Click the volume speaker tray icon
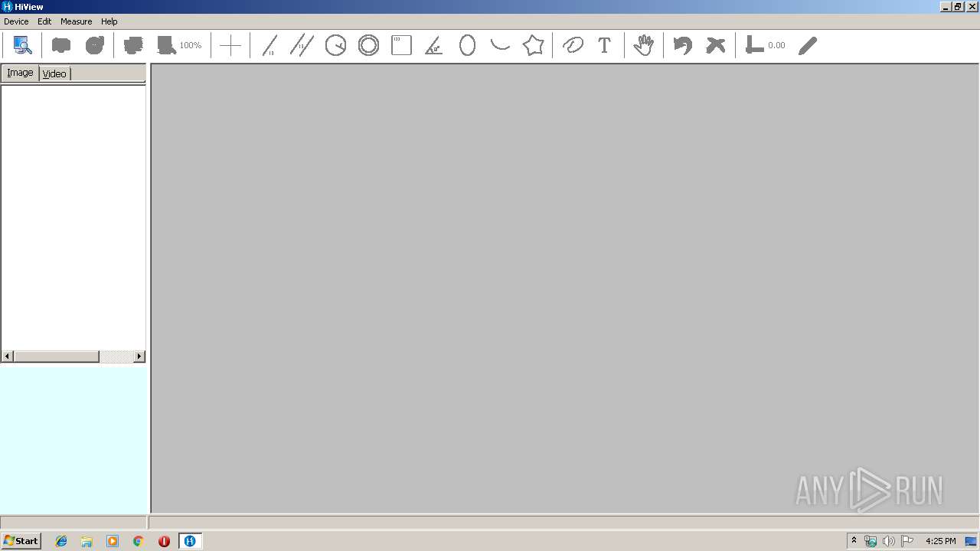The image size is (980, 551). [x=888, y=541]
